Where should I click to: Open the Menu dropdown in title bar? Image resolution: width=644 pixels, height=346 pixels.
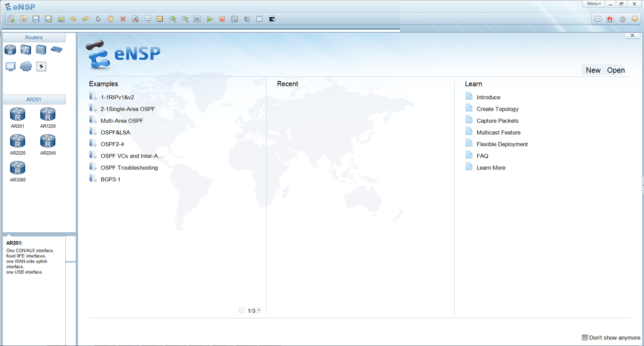click(594, 4)
